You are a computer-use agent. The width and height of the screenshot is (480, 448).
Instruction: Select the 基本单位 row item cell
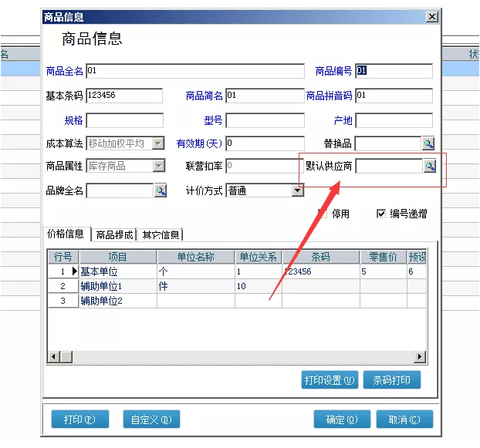click(x=118, y=271)
